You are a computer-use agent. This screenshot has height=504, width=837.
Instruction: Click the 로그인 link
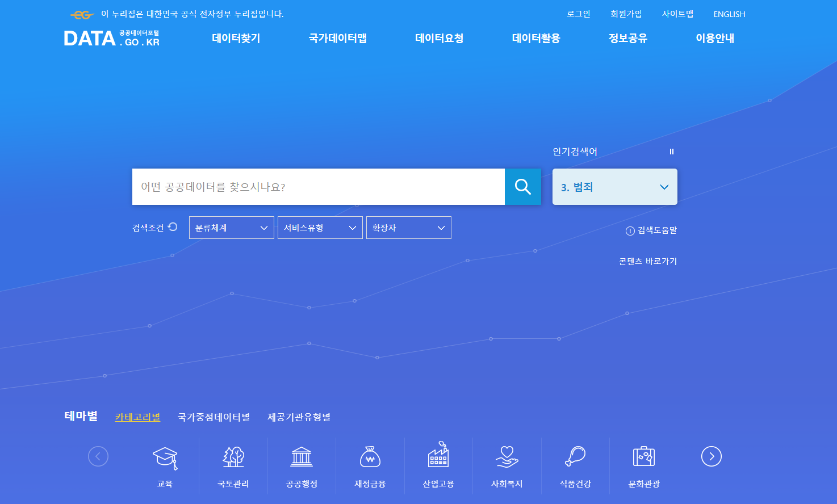point(579,14)
